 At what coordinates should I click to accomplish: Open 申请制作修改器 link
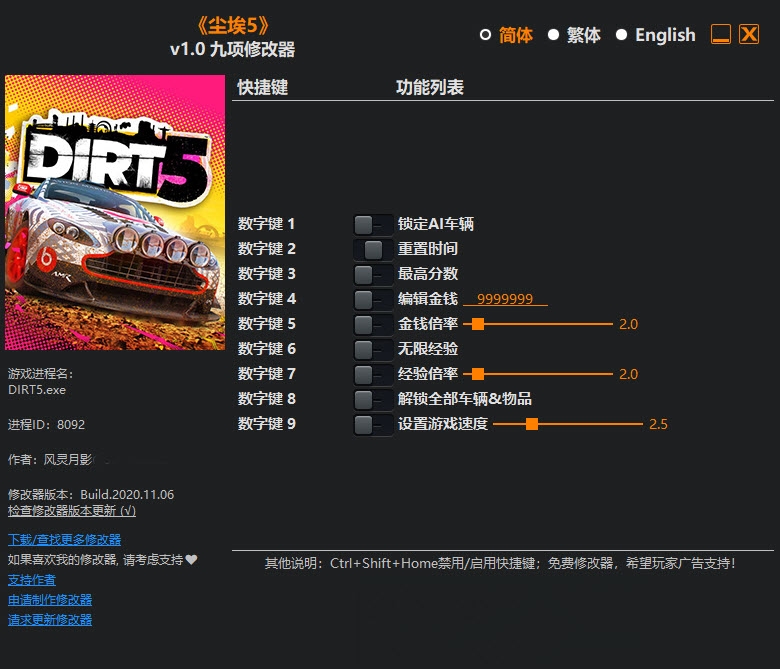50,600
